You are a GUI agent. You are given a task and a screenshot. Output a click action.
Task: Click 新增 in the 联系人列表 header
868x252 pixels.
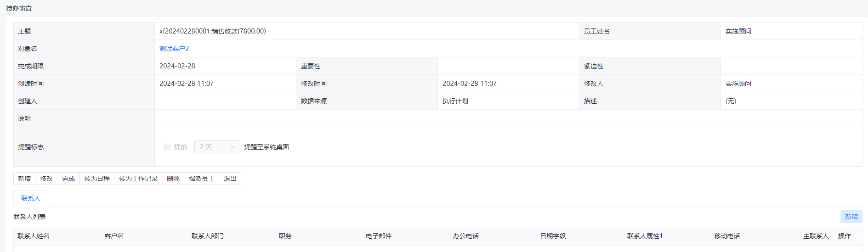click(851, 217)
